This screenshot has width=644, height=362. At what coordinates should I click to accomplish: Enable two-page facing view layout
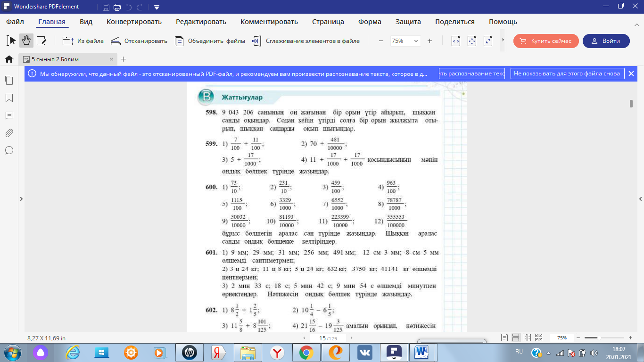point(528,337)
